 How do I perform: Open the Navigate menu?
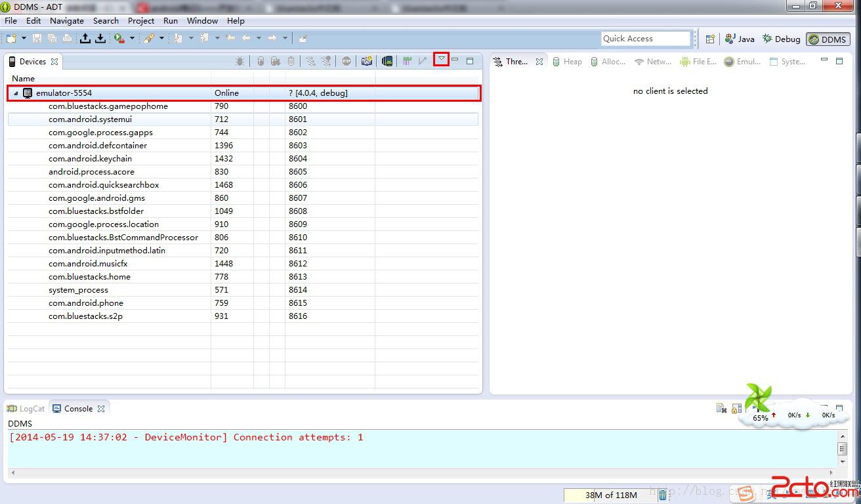[67, 20]
